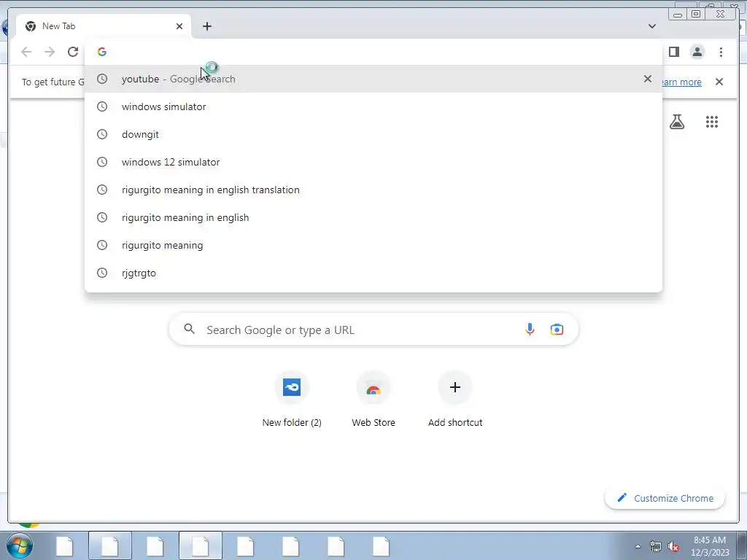The height and width of the screenshot is (560, 747).
Task: Click the Search Google or type a URL box
Action: tap(373, 330)
